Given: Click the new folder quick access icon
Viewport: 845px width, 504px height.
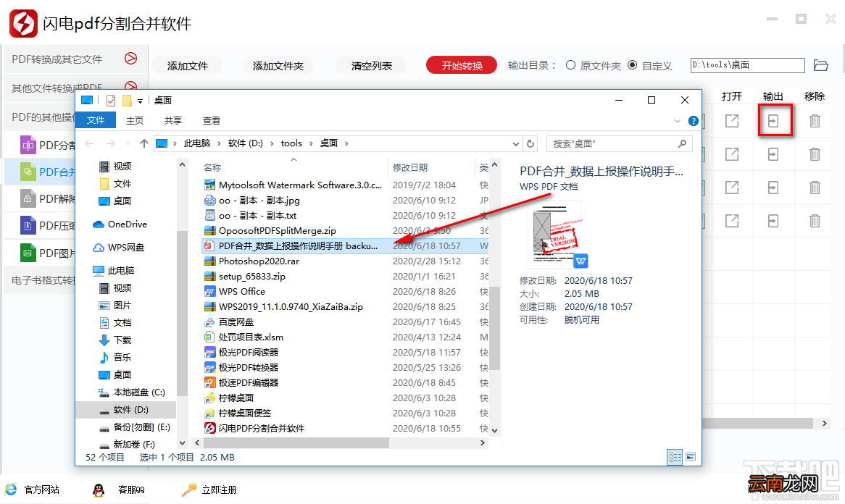Looking at the screenshot, I should click(x=127, y=100).
